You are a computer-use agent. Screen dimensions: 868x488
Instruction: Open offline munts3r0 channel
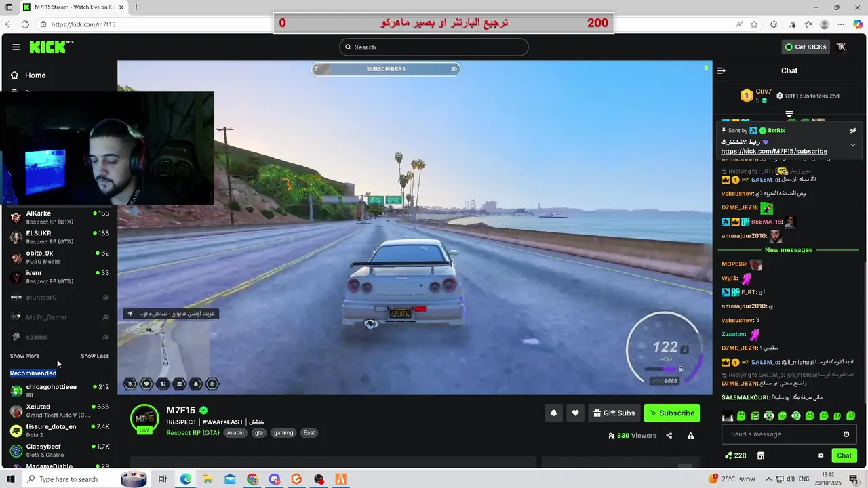[60, 297]
